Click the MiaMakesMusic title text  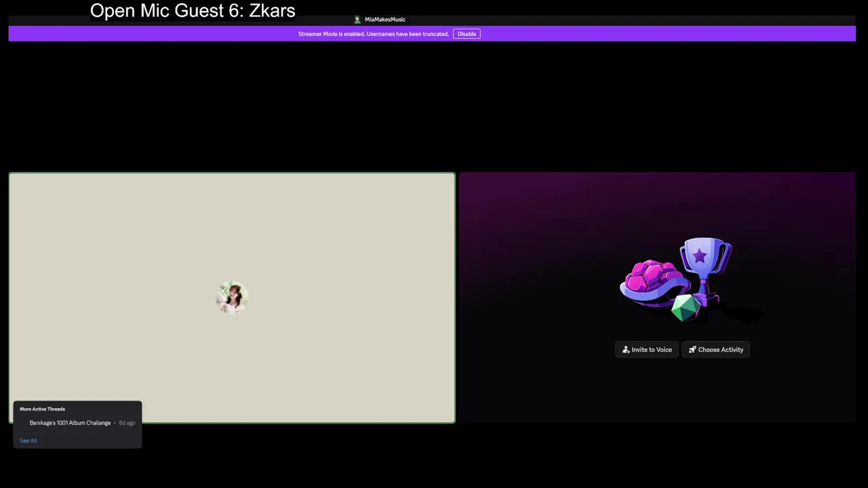385,20
